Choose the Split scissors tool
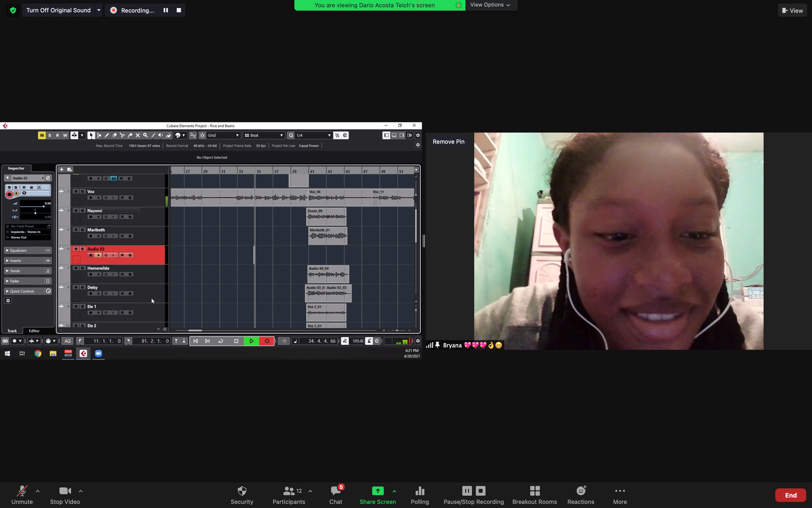Screen dimensions: 812x508 point(122,135)
